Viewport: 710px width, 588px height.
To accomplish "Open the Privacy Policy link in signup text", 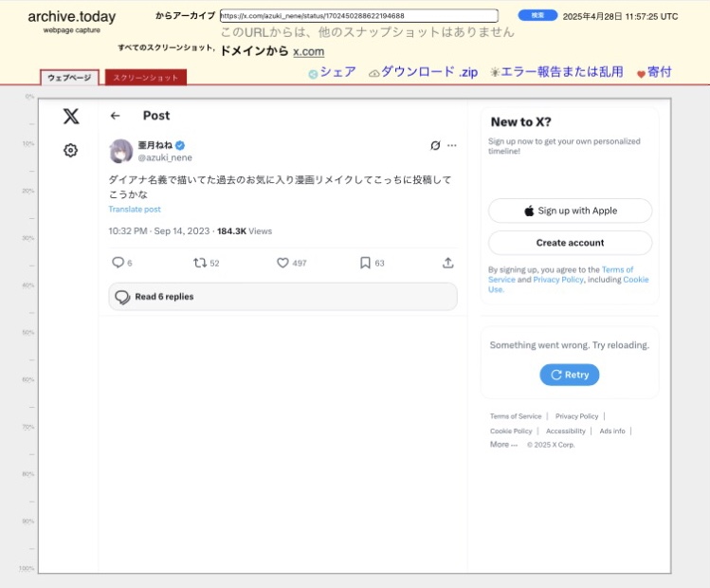I will pos(558,280).
